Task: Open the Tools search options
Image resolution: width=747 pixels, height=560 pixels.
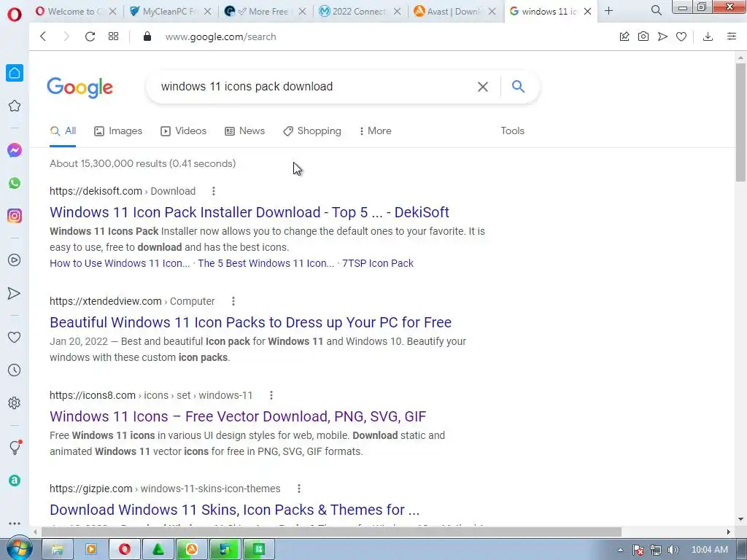Action: (x=512, y=131)
